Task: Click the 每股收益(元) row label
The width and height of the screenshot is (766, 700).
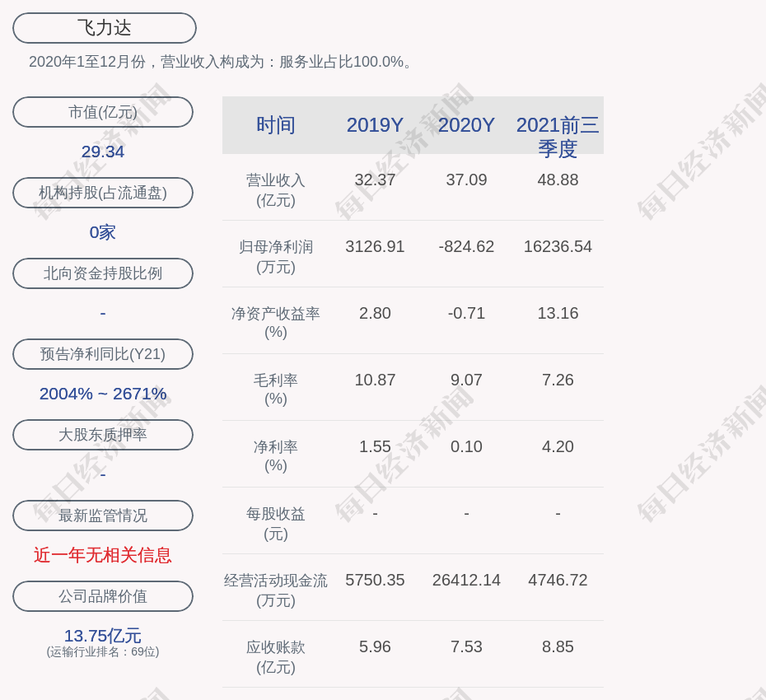Action: (276, 524)
